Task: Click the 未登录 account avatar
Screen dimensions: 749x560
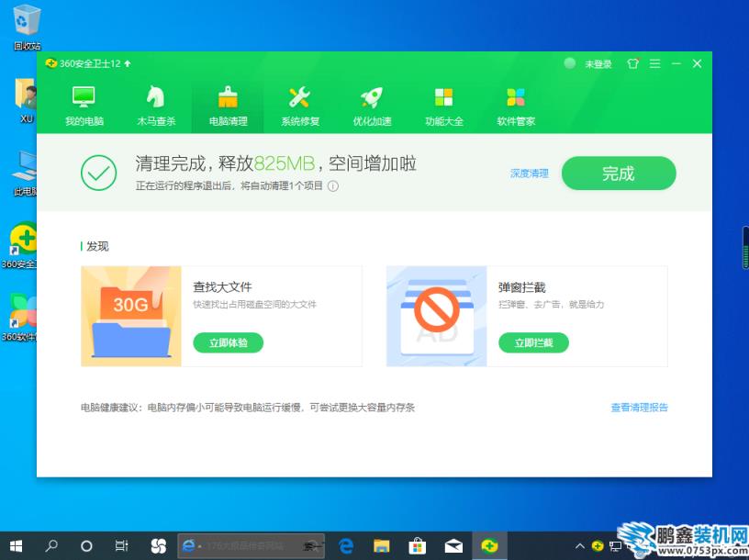Action: (x=569, y=63)
